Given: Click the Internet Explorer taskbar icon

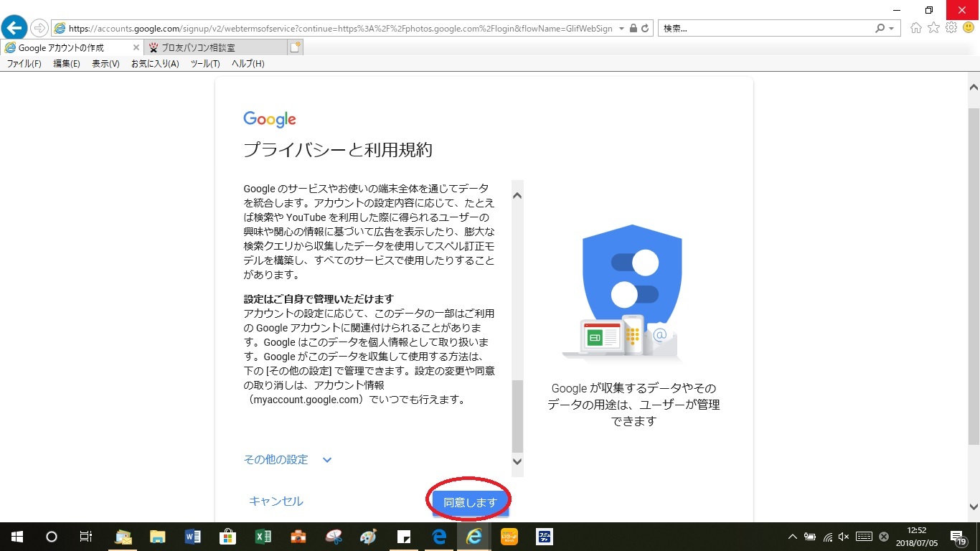Looking at the screenshot, I should coord(473,537).
